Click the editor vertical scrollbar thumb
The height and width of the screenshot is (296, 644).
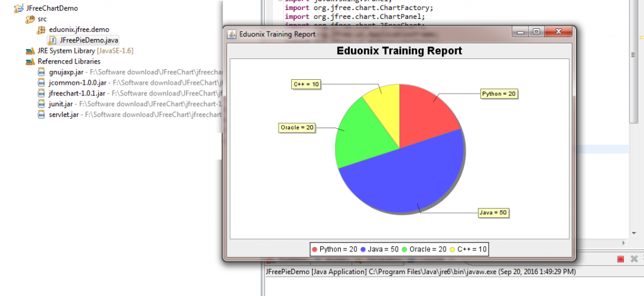(633, 62)
